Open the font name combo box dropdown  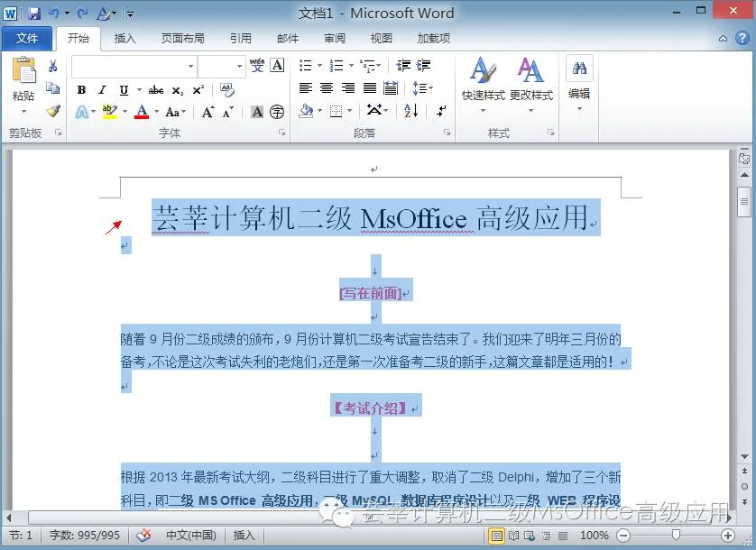191,66
